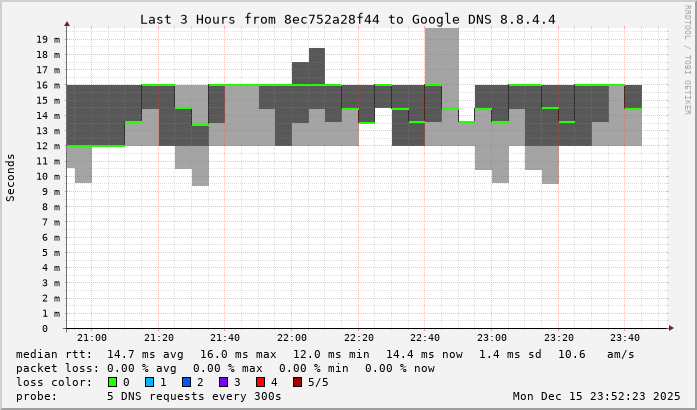The image size is (697, 410).
Task: Click the 21:20 time axis label
Action: pos(159,339)
